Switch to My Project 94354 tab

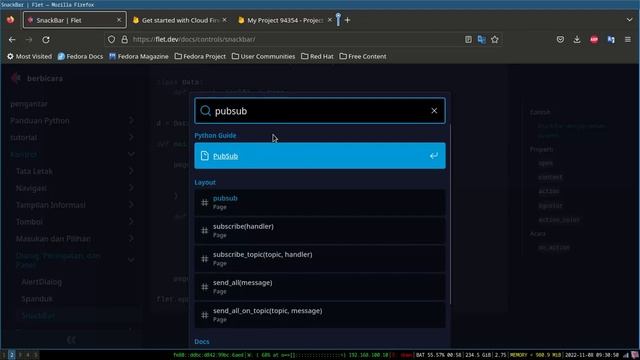285,20
